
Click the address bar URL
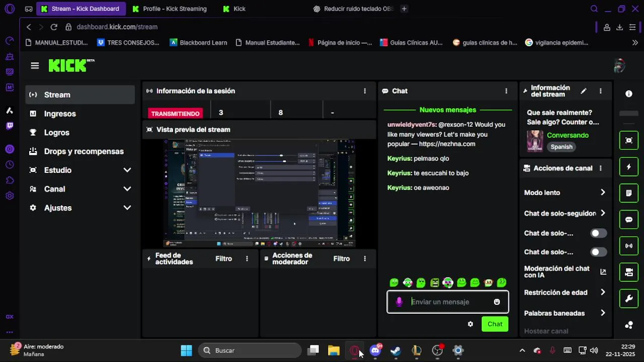point(117,27)
